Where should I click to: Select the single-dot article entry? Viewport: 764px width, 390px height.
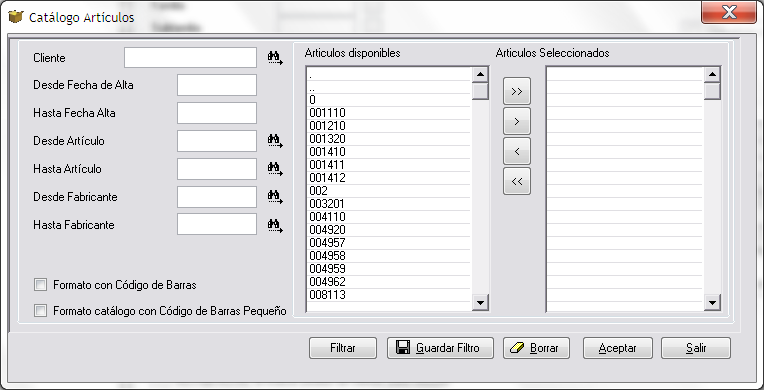point(389,74)
